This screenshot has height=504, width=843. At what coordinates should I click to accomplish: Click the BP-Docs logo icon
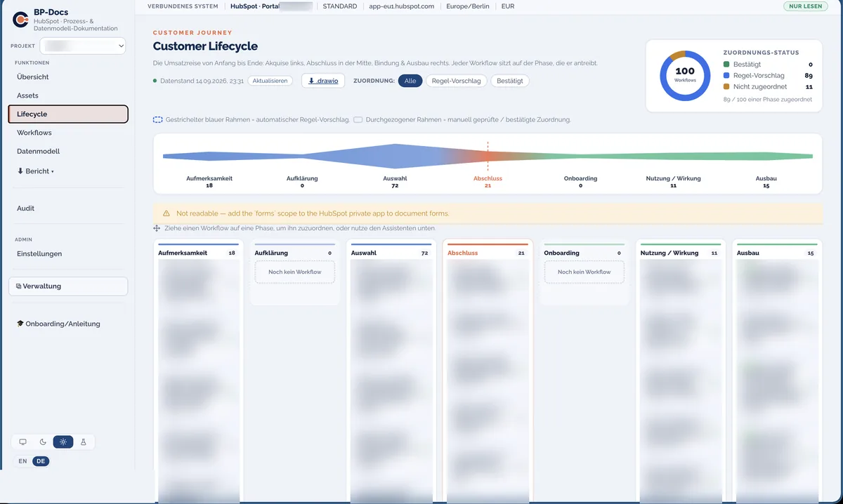click(x=20, y=19)
